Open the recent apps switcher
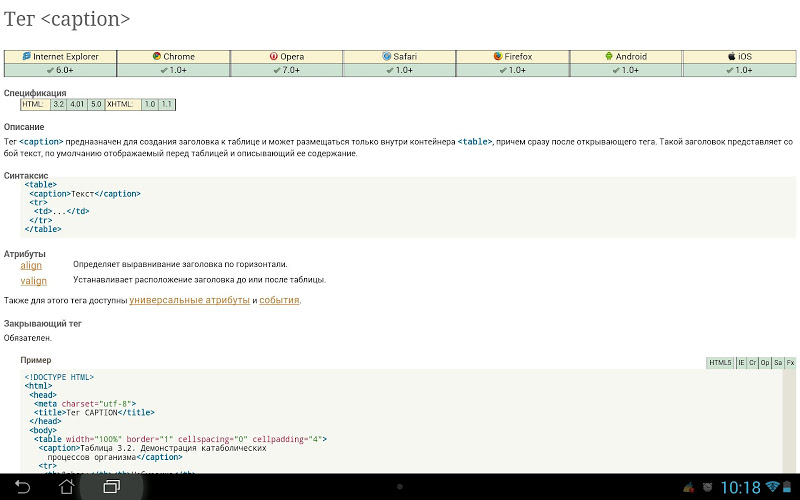This screenshot has width=800, height=500. [111, 487]
